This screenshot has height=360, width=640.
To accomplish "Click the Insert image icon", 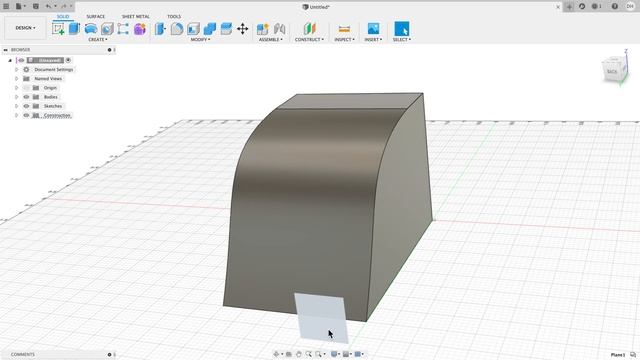I will [x=373, y=29].
